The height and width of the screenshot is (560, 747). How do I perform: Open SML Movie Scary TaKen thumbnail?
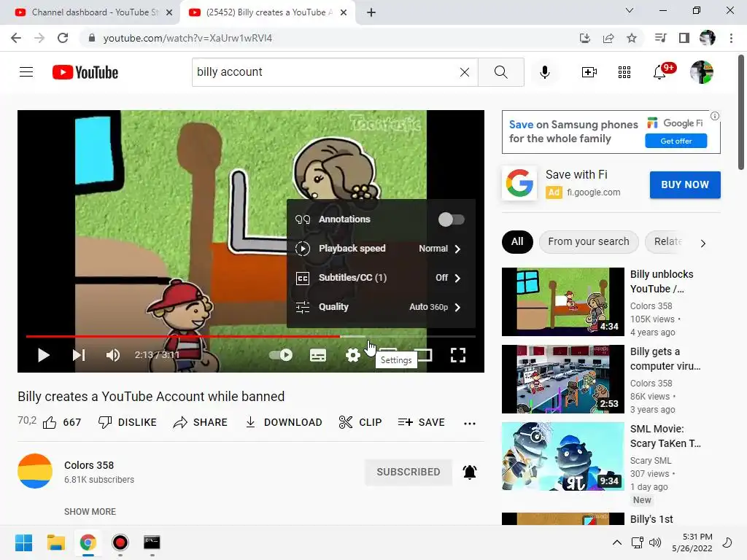[563, 456]
